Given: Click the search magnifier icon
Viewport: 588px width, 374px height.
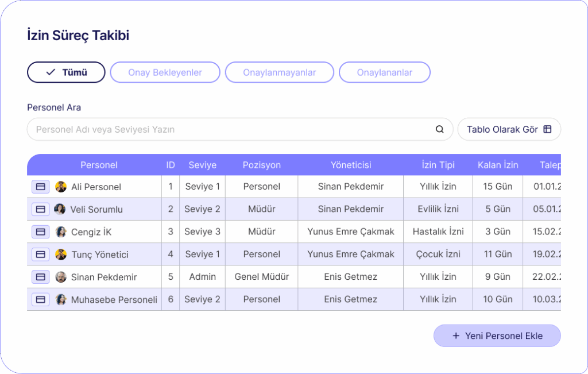Looking at the screenshot, I should 440,129.
